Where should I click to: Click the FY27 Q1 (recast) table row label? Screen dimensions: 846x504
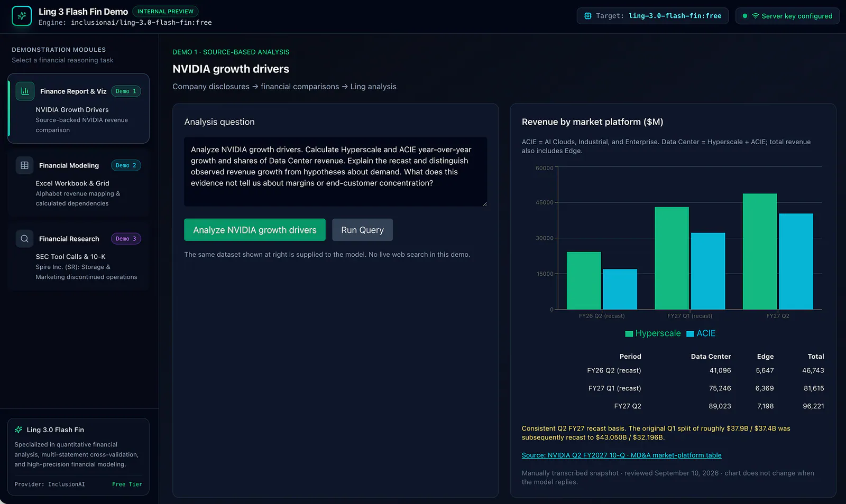(x=614, y=388)
